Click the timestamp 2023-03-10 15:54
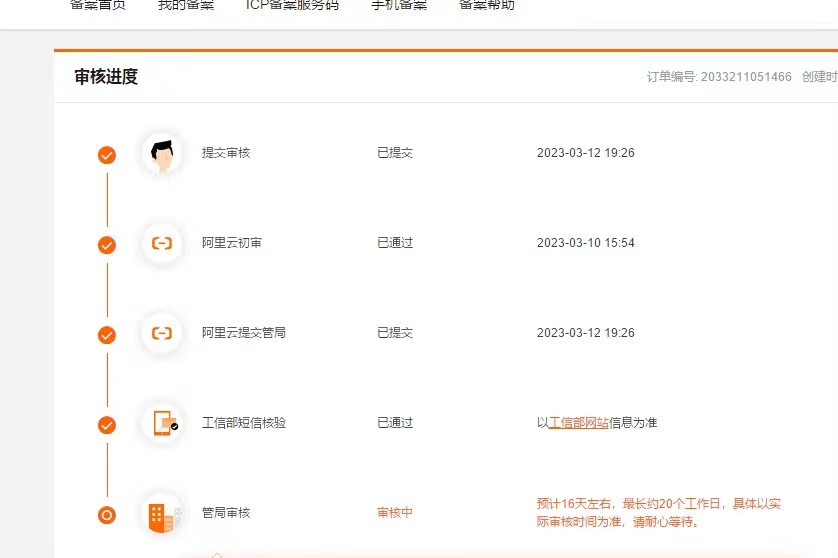The width and height of the screenshot is (838, 558). (586, 243)
